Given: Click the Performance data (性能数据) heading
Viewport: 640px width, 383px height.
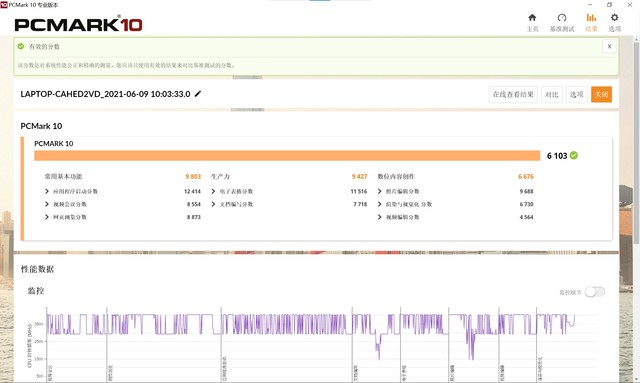Looking at the screenshot, I should (37, 269).
